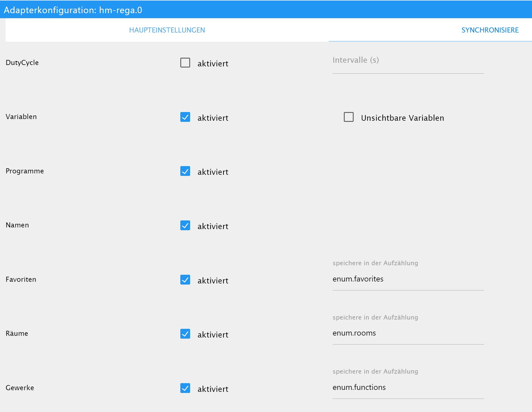This screenshot has height=412, width=532.
Task: Switch to the Haupteinstellungen tab
Action: click(167, 30)
